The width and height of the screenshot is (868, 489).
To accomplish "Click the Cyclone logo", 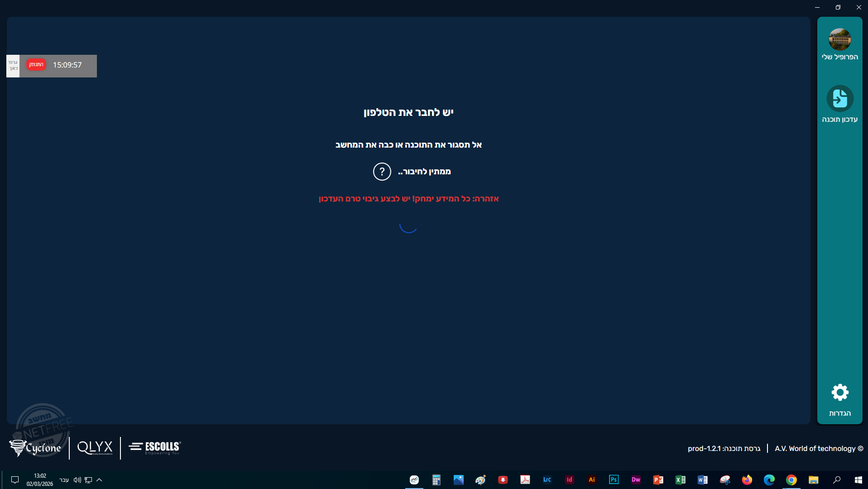I will point(35,448).
